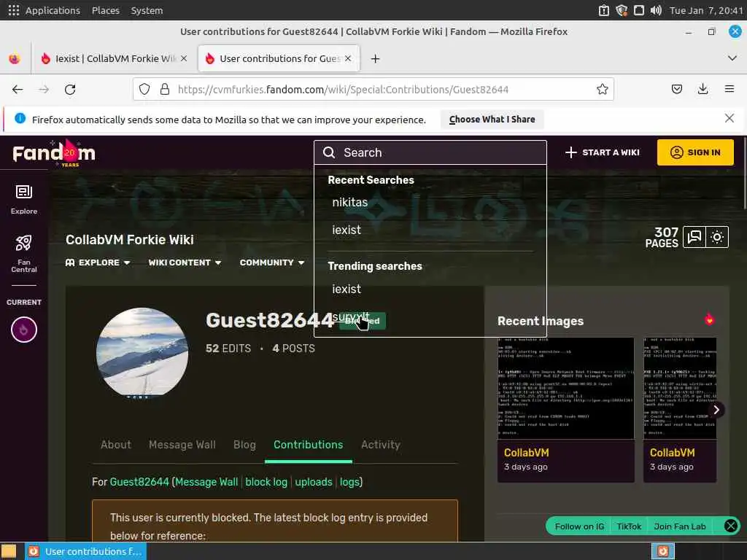The width and height of the screenshot is (747, 560).
Task: Click the tracking protection shield in address bar
Action: (x=144, y=89)
